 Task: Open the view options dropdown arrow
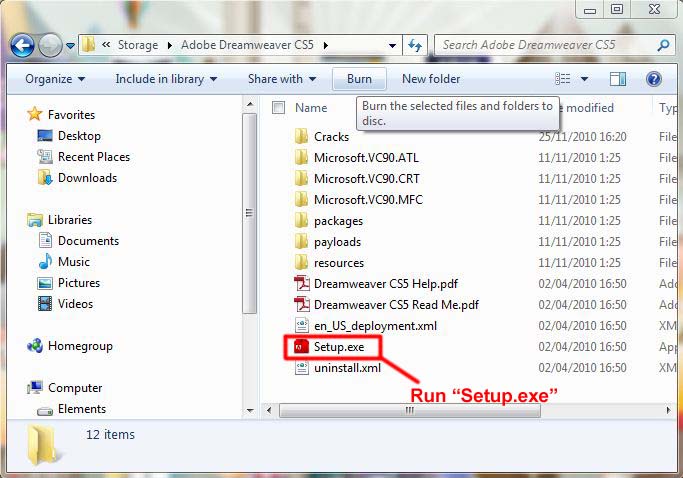(x=585, y=79)
